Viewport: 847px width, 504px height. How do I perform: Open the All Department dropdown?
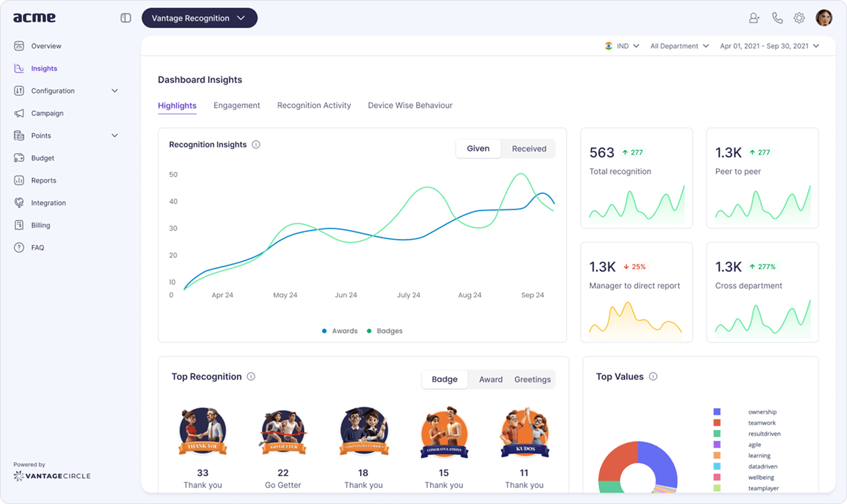coord(679,45)
